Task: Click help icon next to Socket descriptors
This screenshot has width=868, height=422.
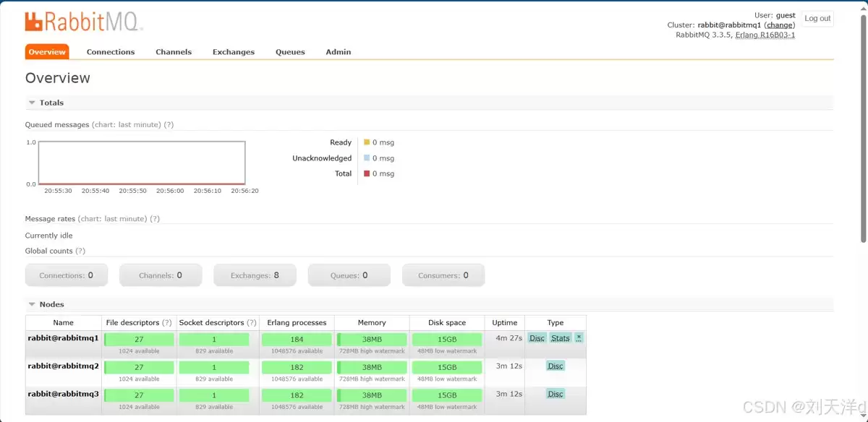Action: (x=252, y=322)
